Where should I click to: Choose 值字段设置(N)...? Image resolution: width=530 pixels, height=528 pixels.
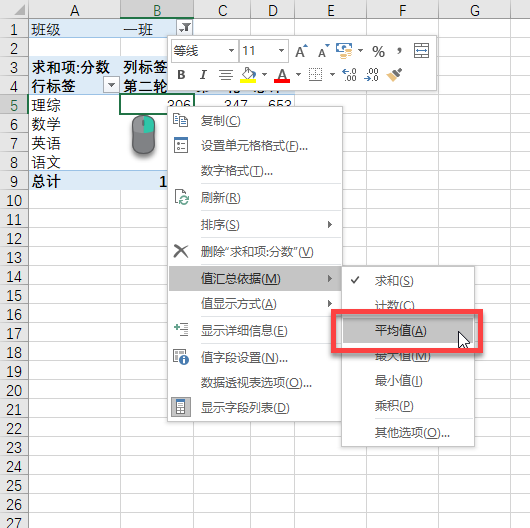[x=255, y=357]
